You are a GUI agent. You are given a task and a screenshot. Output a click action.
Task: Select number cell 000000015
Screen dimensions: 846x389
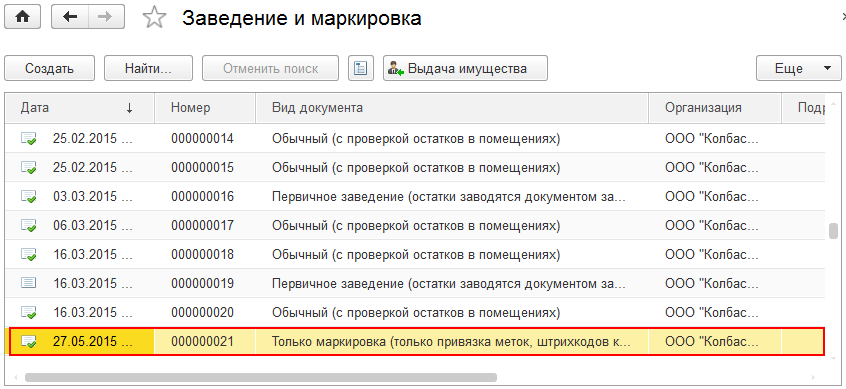point(202,167)
